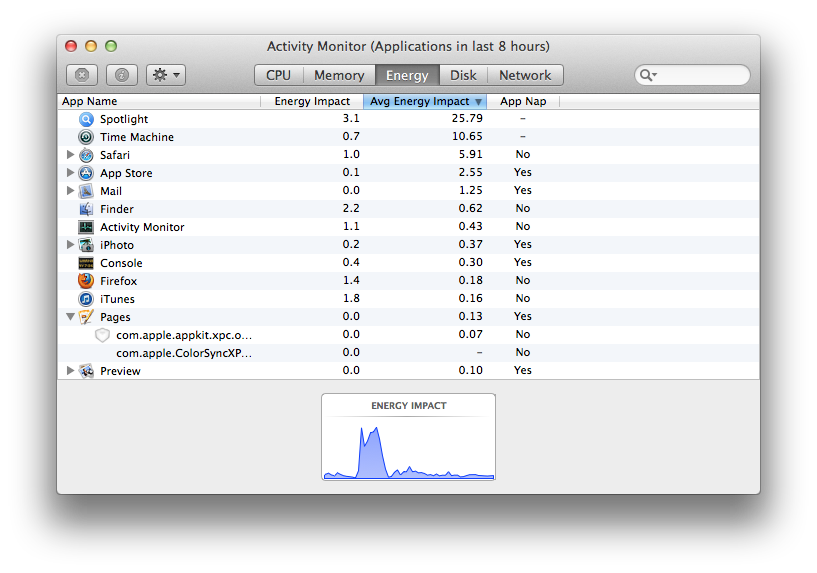The width and height of the screenshot is (817, 573).
Task: Click the Finder icon in list
Action: [86, 209]
